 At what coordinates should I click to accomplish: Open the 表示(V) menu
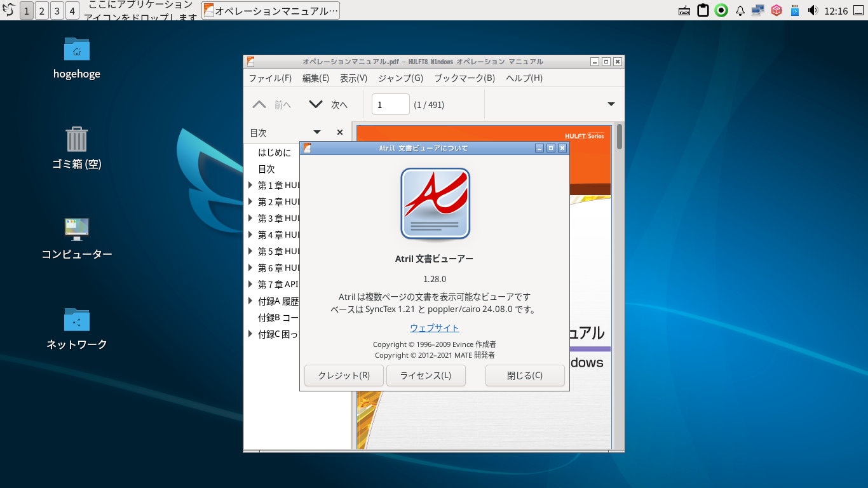click(353, 78)
